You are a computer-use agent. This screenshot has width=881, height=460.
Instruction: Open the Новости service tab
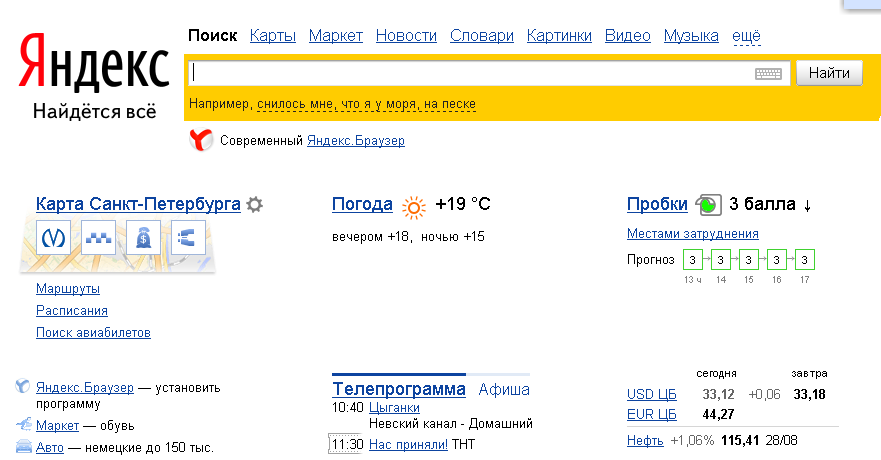coord(406,36)
